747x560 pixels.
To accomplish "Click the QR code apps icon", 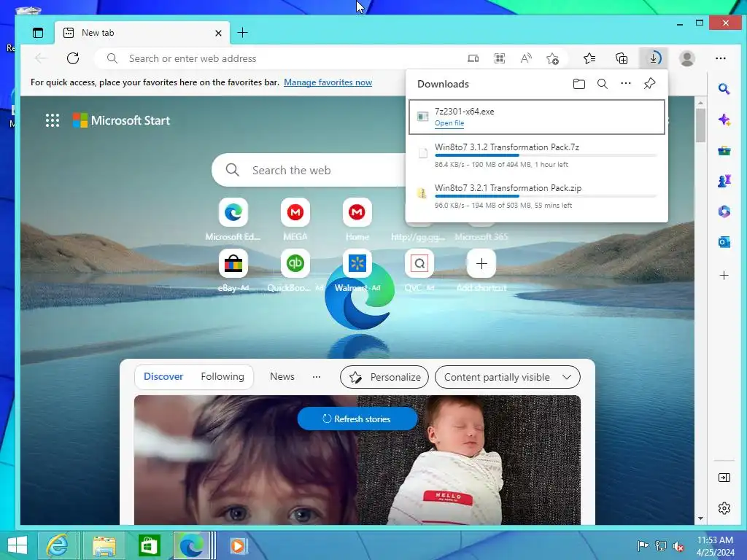I will point(499,58).
